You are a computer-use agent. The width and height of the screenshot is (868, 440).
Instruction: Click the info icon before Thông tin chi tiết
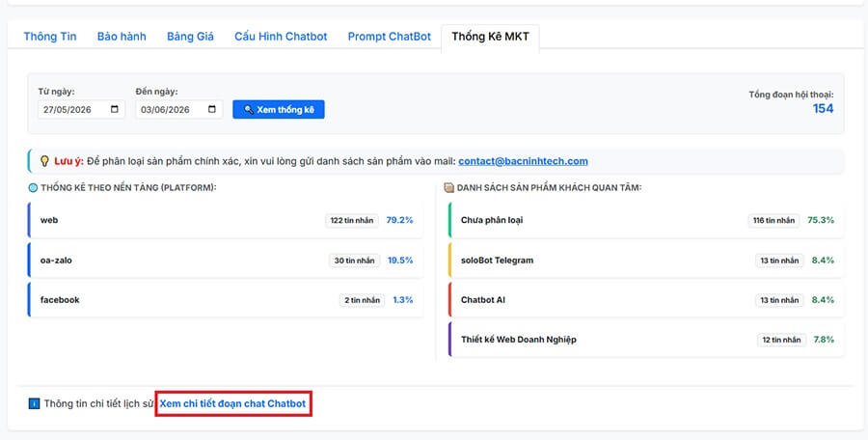pos(35,404)
